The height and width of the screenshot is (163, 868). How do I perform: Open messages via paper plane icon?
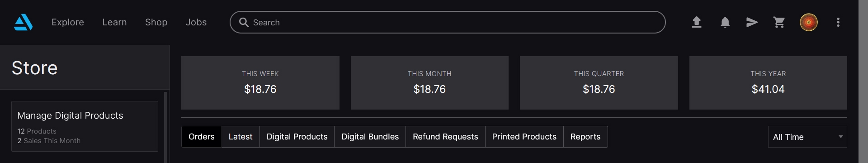tap(752, 22)
